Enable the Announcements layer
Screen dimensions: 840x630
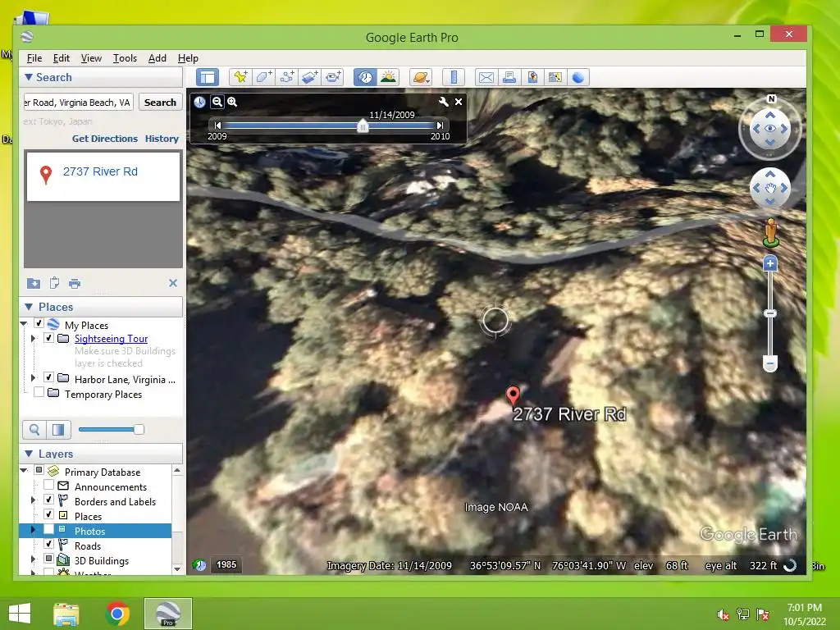tap(48, 485)
